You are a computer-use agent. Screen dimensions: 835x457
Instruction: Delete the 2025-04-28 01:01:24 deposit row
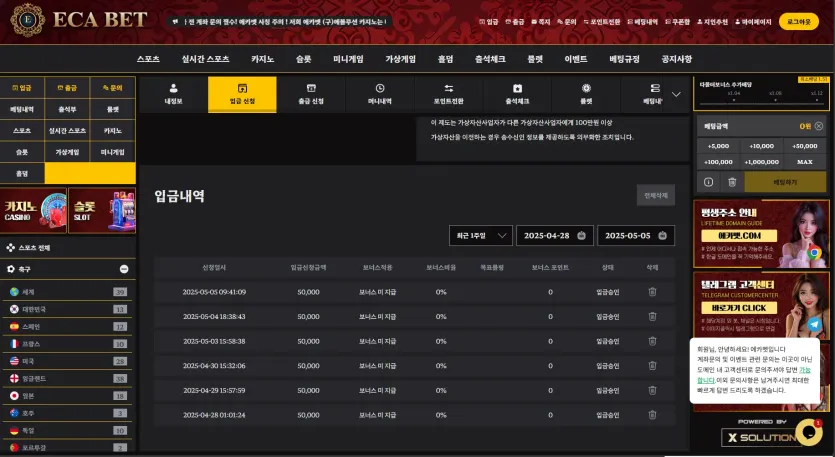click(652, 415)
